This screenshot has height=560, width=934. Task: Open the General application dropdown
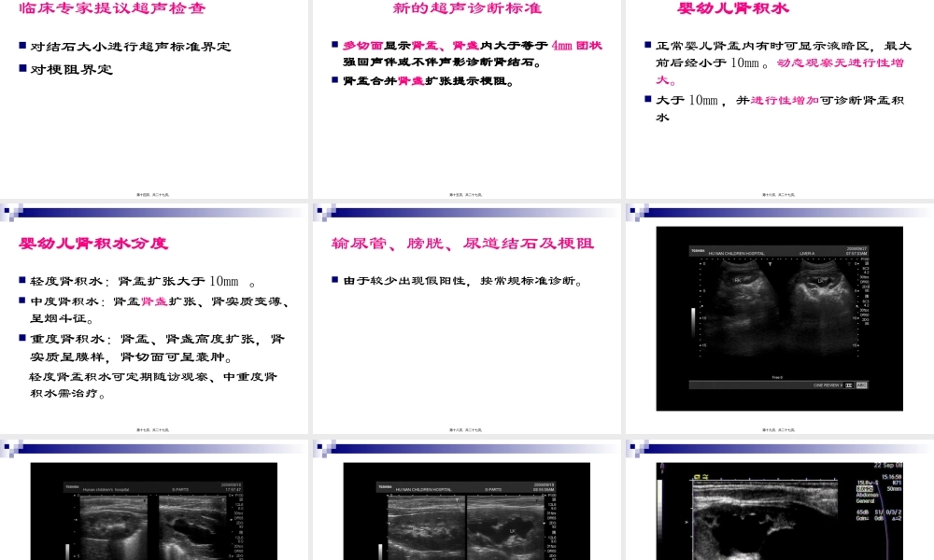point(865,503)
